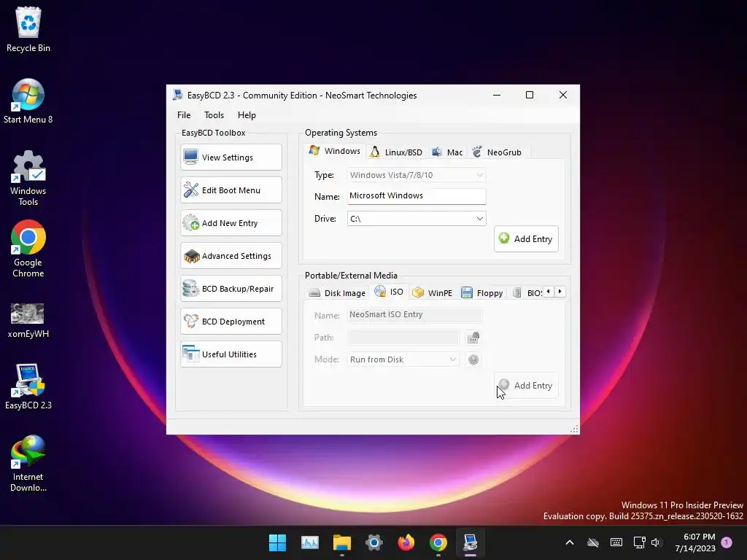The image size is (747, 560).
Task: Open Useful Utilities section
Action: (231, 354)
